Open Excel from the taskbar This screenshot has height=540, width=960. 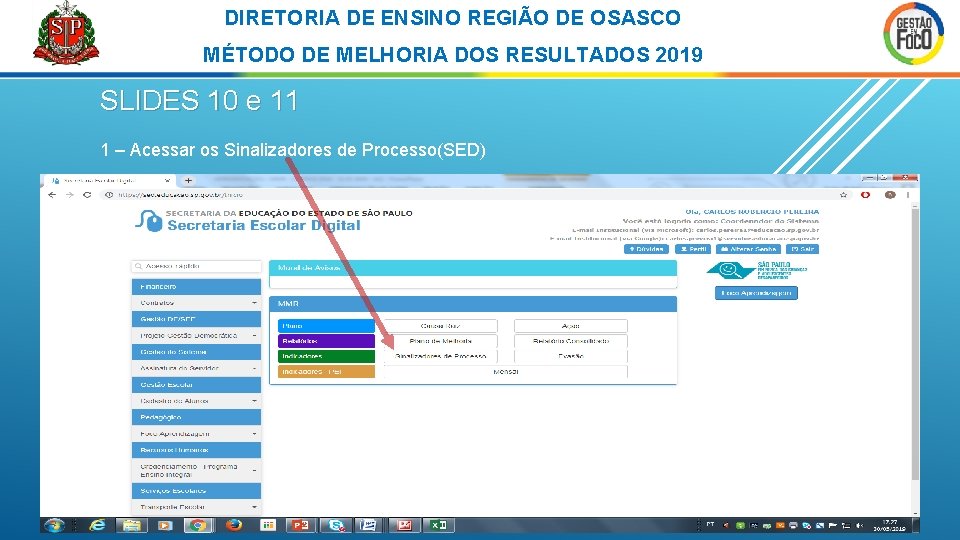438,525
